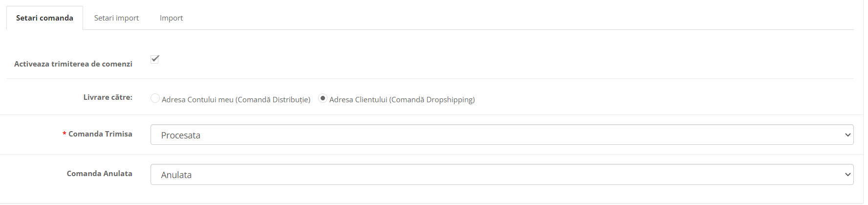
Task: Select the Adresa Contului meu radio button
Action: click(x=155, y=98)
